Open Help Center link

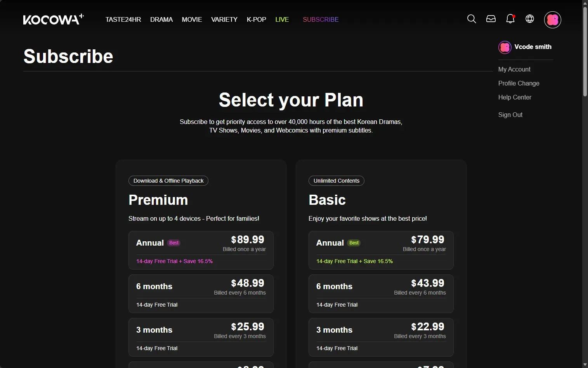[515, 97]
